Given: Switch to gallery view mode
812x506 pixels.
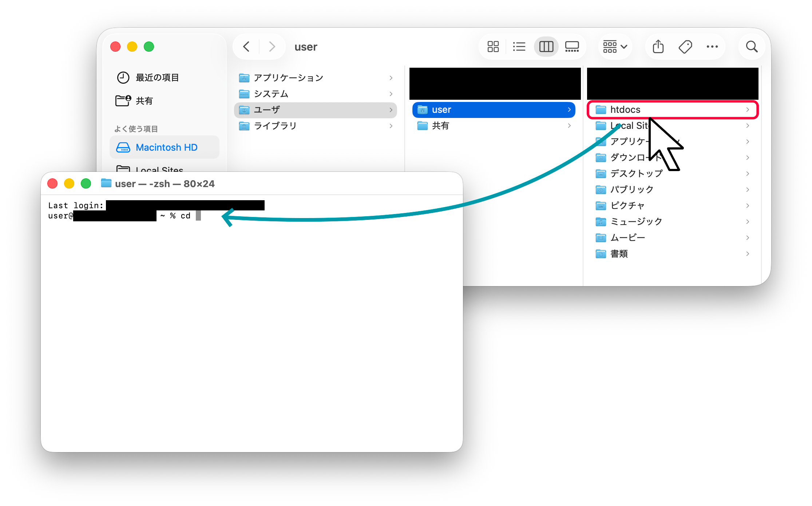Looking at the screenshot, I should 572,47.
